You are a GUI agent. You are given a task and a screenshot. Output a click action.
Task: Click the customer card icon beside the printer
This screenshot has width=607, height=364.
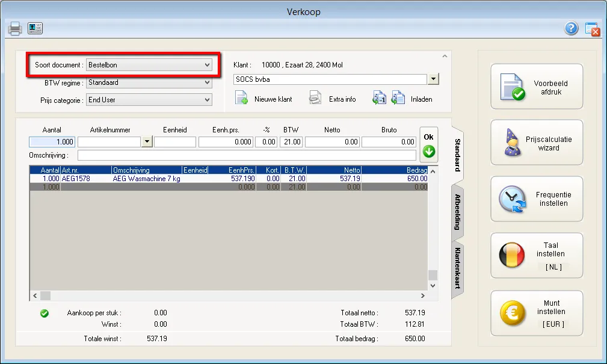pos(35,28)
